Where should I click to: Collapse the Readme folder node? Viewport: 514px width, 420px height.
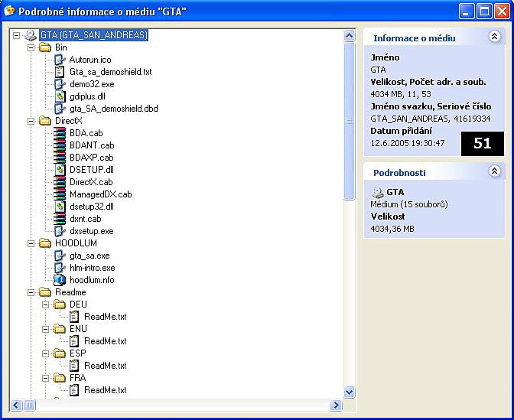(31, 292)
